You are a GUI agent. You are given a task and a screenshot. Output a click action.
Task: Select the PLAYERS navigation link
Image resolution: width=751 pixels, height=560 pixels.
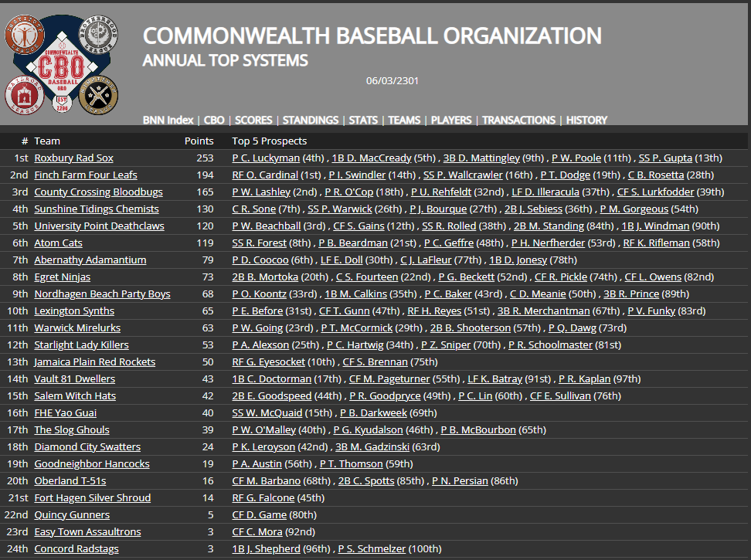point(451,120)
